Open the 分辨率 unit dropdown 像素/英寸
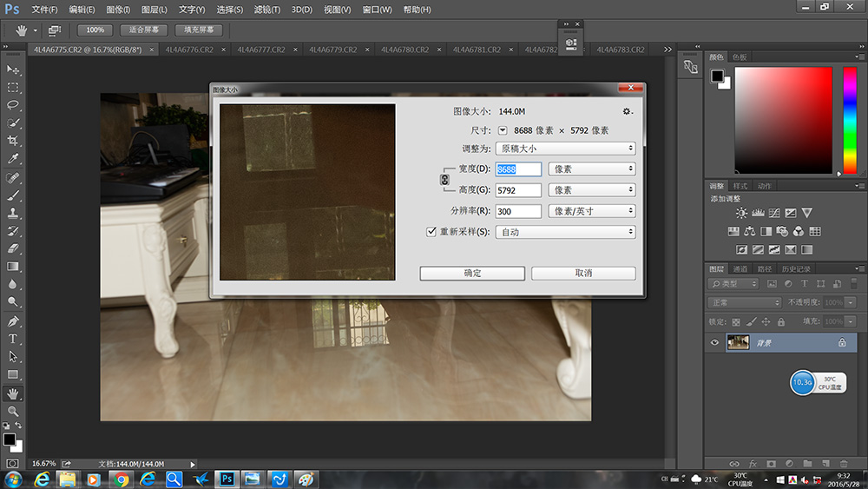This screenshot has width=868, height=489. [592, 211]
